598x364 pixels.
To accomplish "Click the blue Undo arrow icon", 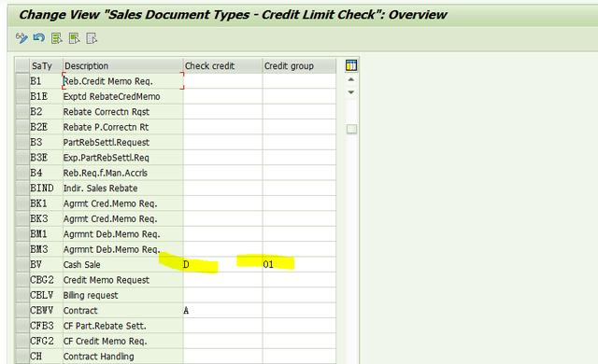I will [x=39, y=38].
